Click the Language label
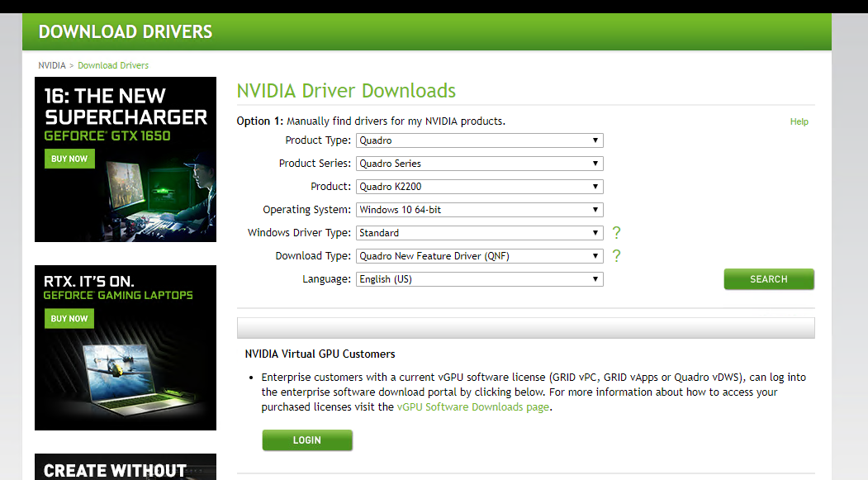The height and width of the screenshot is (480, 868). point(326,279)
